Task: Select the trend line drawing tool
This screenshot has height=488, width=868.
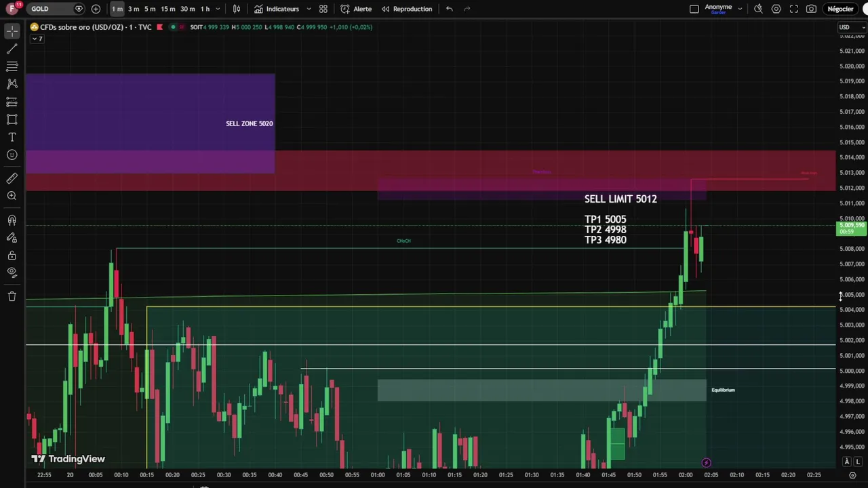Action: [x=12, y=49]
